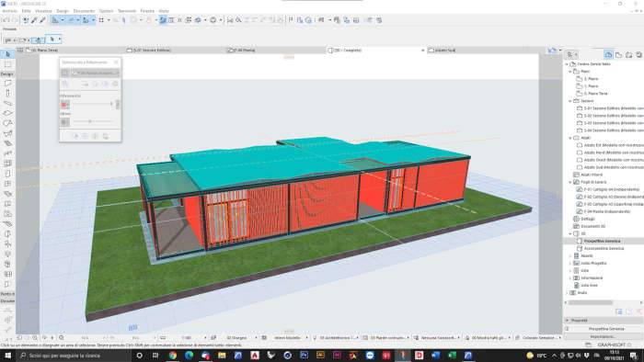Click the pick-up parameters eyedropper icon
Viewport: 644px width, 362px height.
click(34, 20)
